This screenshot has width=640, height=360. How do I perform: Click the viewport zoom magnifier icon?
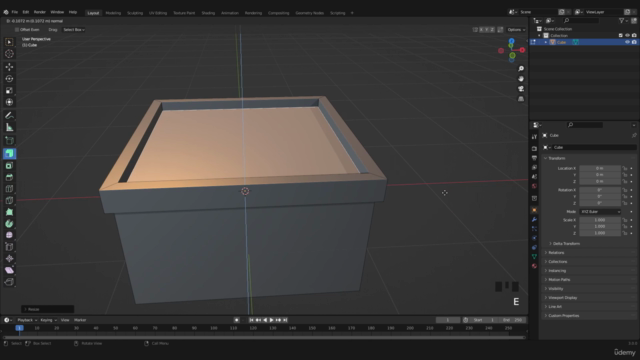(521, 69)
